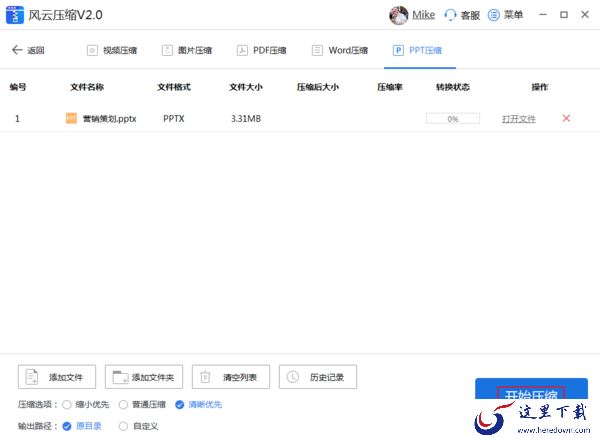The image size is (600, 438).
Task: Open the Mike account link
Action: [423, 15]
